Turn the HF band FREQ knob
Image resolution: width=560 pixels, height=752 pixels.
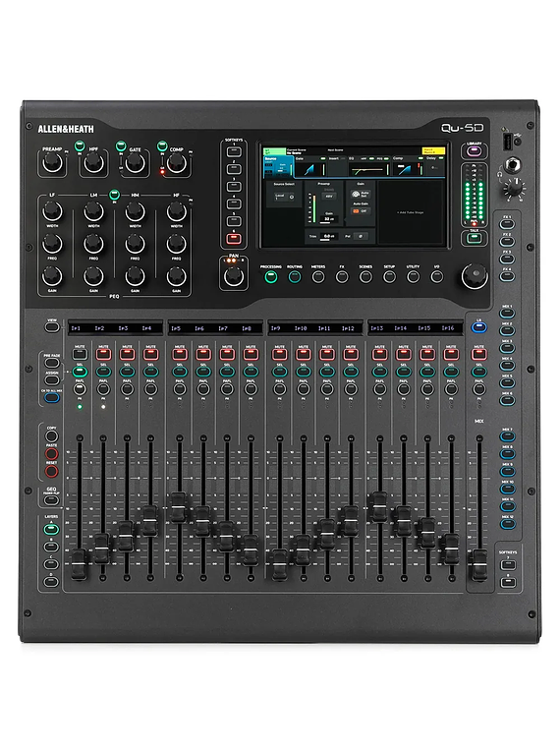(x=177, y=244)
